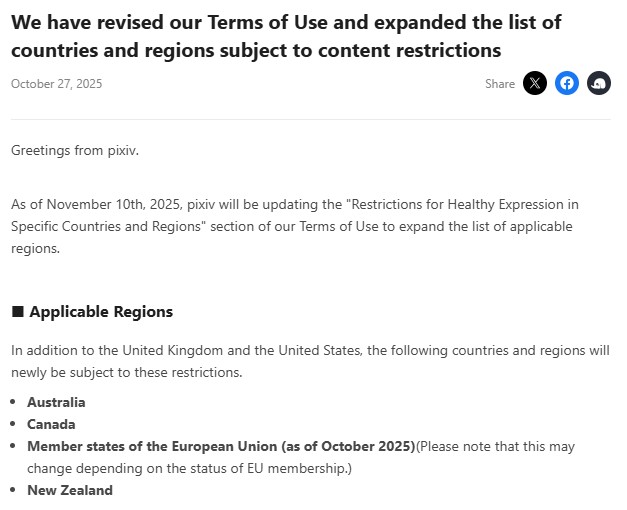Select the "New Zealand" list item
The image size is (627, 510).
70,490
